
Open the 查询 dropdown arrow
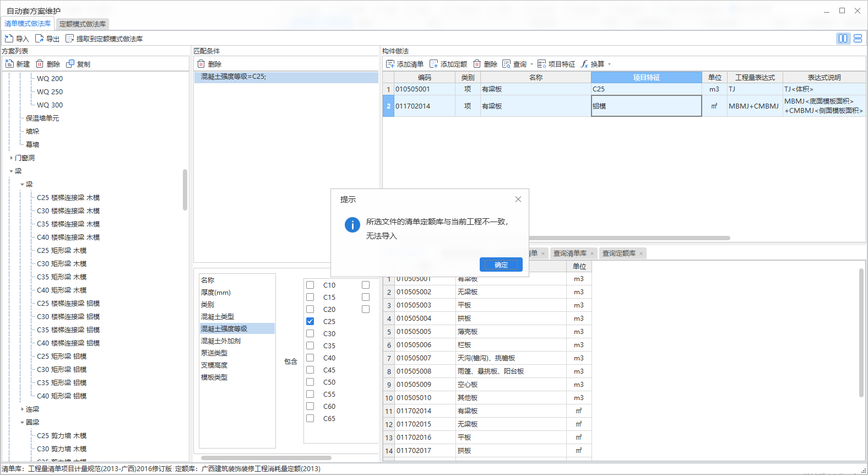click(531, 64)
